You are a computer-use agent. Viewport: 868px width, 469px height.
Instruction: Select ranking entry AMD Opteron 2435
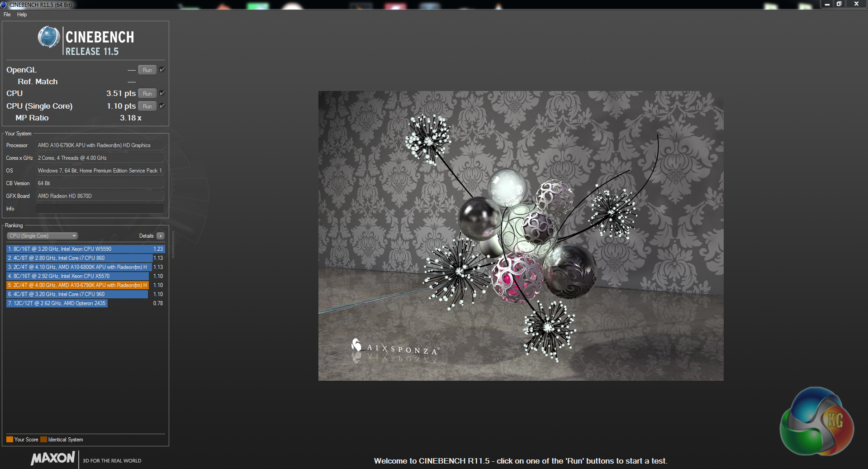[85, 303]
